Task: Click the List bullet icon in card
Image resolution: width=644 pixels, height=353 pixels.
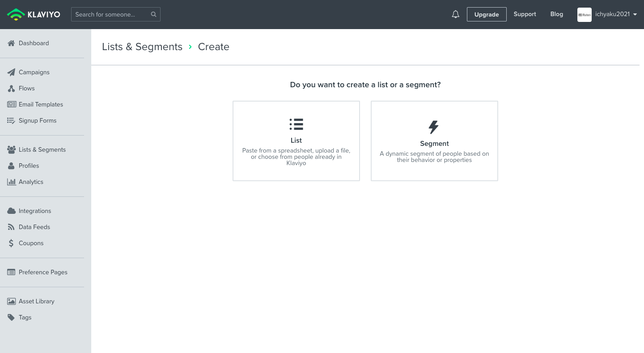Action: [x=296, y=124]
